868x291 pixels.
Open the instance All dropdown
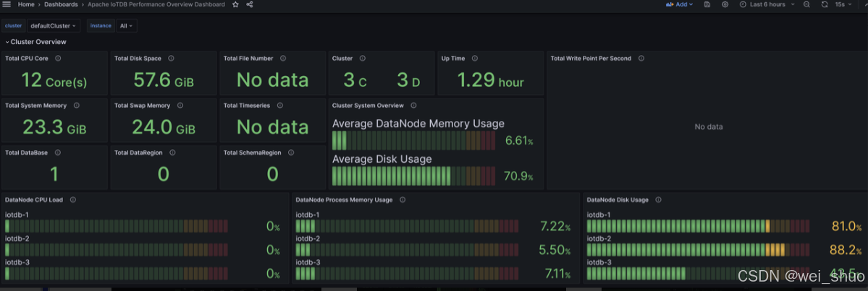127,26
